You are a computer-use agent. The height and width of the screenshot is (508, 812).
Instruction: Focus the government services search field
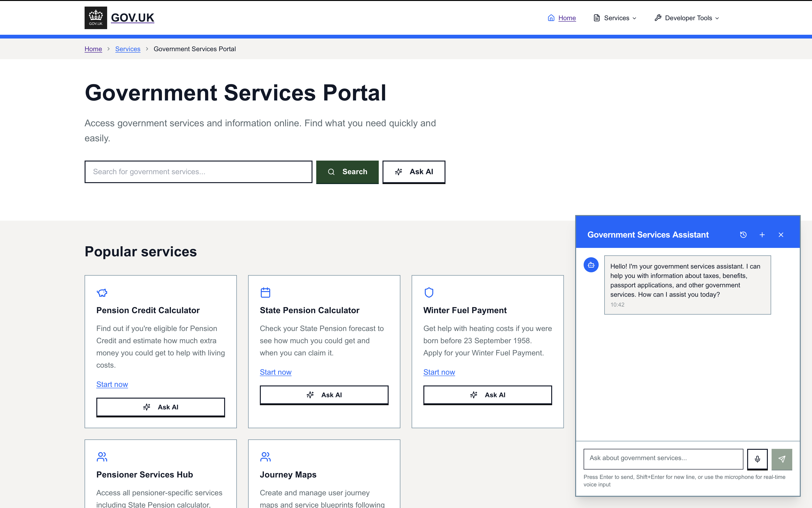coord(198,172)
